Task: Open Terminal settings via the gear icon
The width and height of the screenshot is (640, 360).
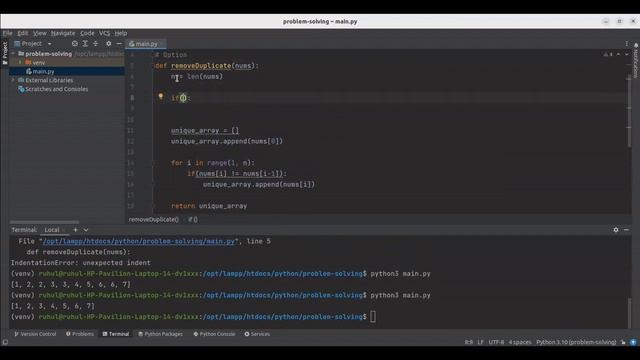Action: coord(616,230)
